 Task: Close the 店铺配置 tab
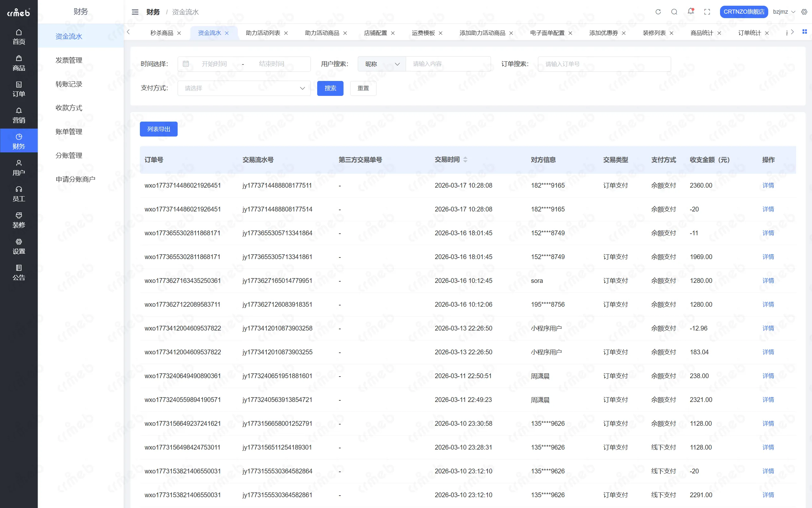click(x=393, y=33)
